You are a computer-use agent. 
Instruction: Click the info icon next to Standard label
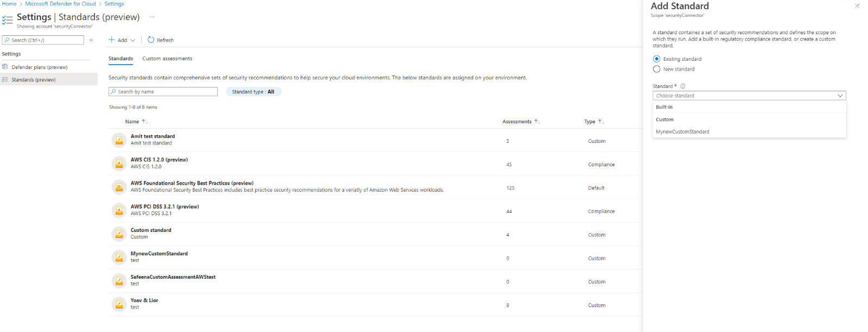pyautogui.click(x=683, y=86)
